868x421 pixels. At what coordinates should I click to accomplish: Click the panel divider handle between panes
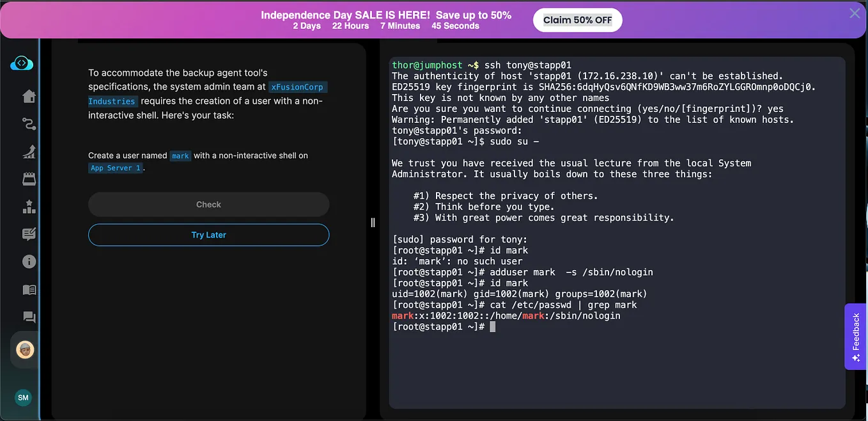(x=373, y=222)
